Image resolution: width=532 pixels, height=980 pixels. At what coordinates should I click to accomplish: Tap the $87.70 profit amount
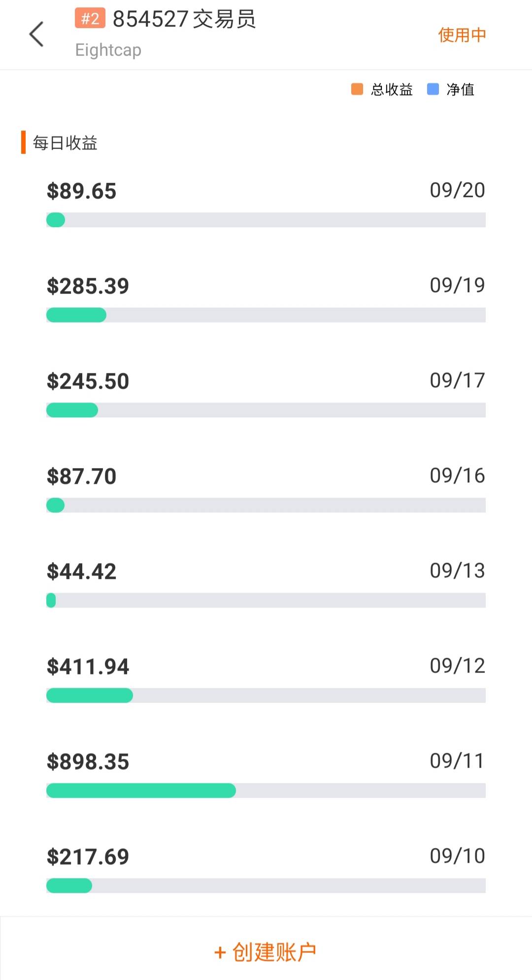pyautogui.click(x=81, y=476)
